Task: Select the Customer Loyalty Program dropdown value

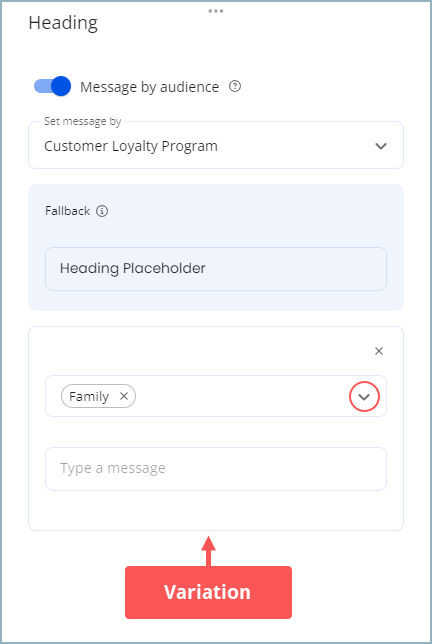Action: [x=131, y=146]
